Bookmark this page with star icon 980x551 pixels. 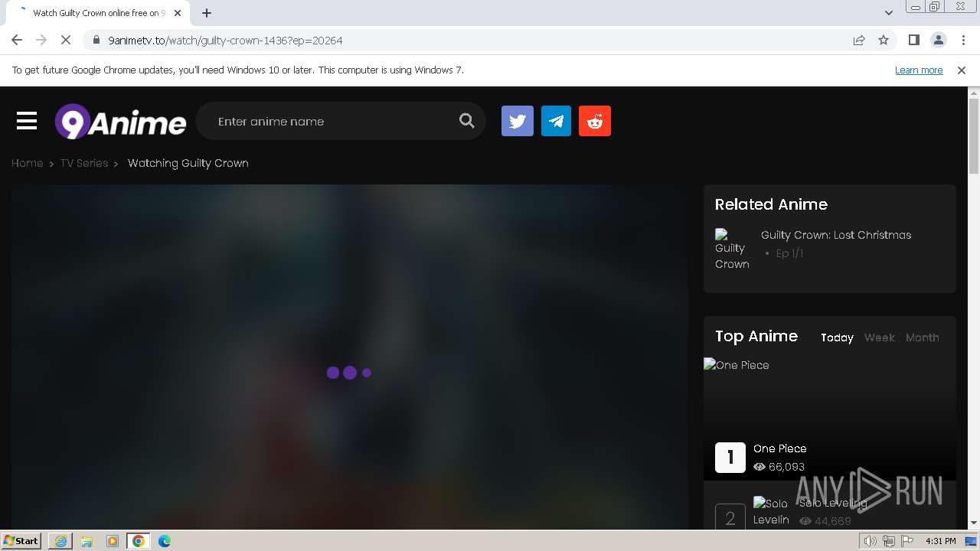pyautogui.click(x=884, y=41)
